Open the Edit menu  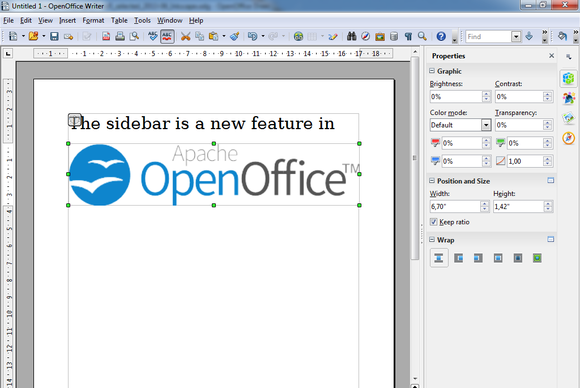26,20
